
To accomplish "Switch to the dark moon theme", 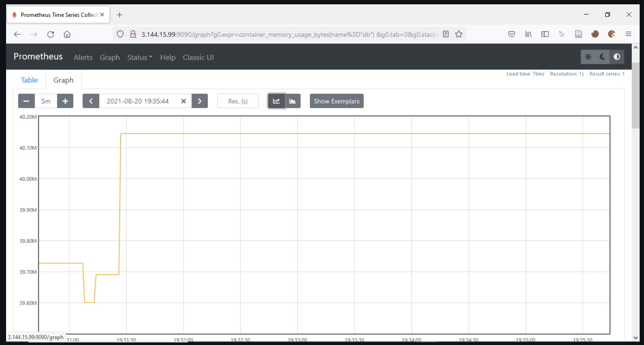I will point(602,57).
